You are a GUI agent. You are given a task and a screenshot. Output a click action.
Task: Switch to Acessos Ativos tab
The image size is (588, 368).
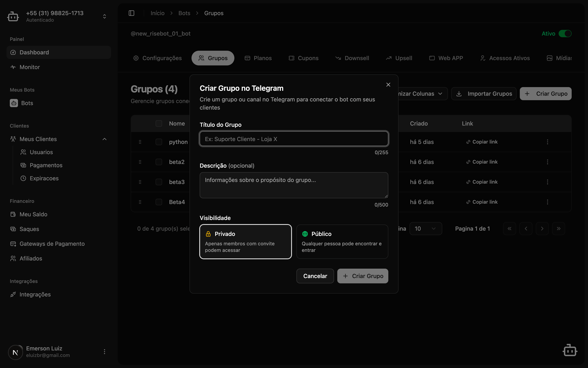tap(505, 58)
